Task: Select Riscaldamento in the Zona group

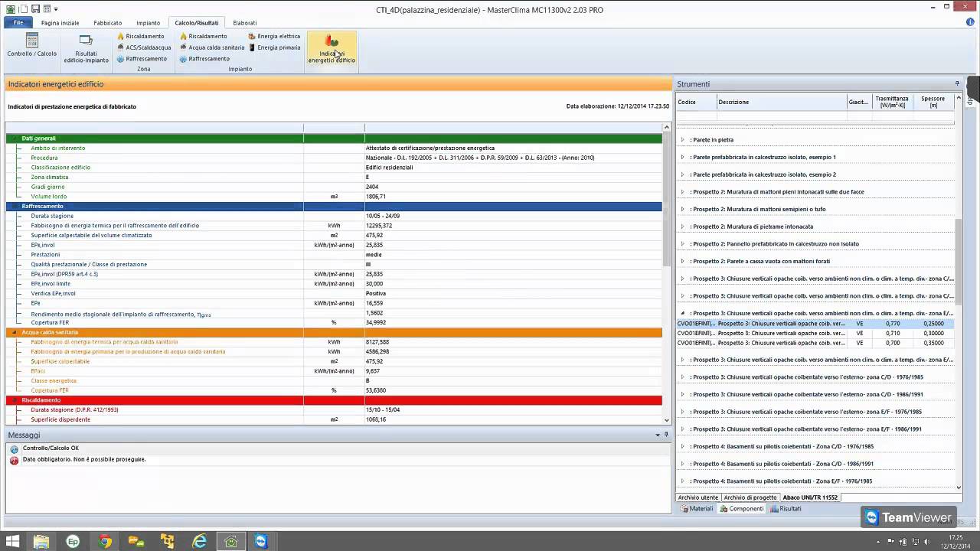Action: point(140,36)
